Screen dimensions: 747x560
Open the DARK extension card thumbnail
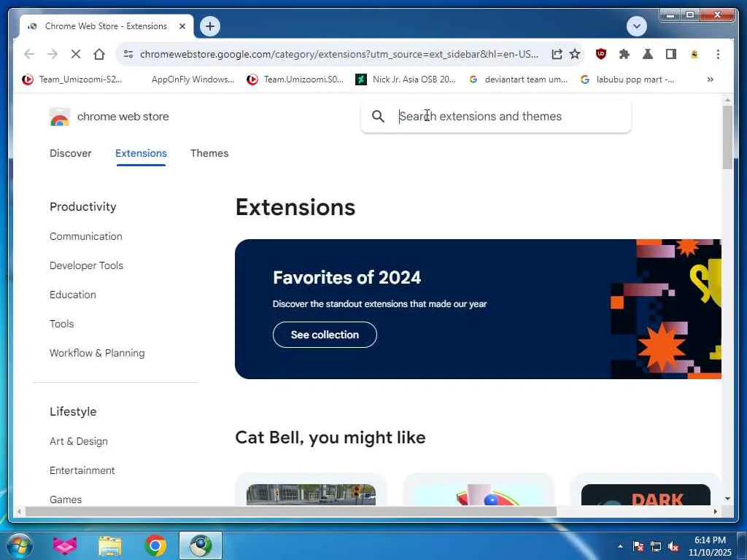(x=646, y=495)
